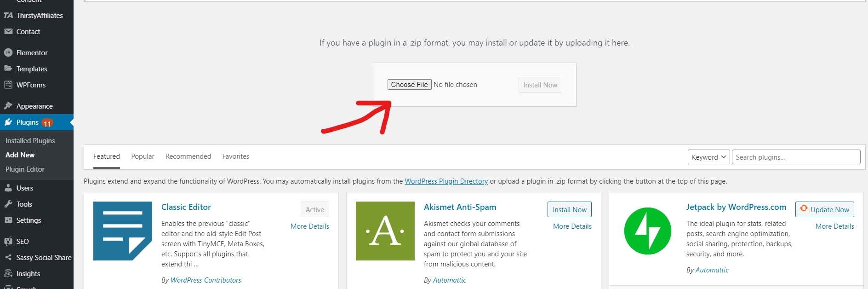
Task: Open the WordPress Contributors author link
Action: 206,280
